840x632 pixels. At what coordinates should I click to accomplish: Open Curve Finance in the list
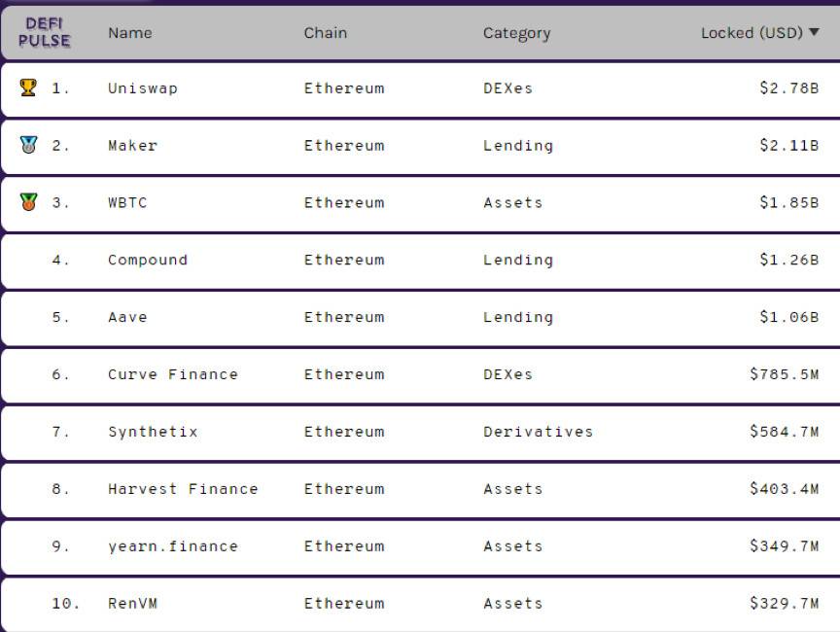[x=173, y=374]
